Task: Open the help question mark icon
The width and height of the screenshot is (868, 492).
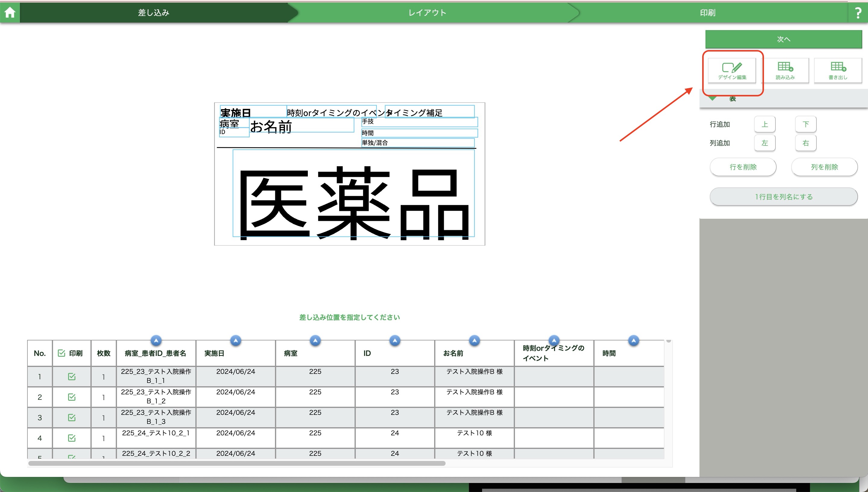Action: [858, 13]
